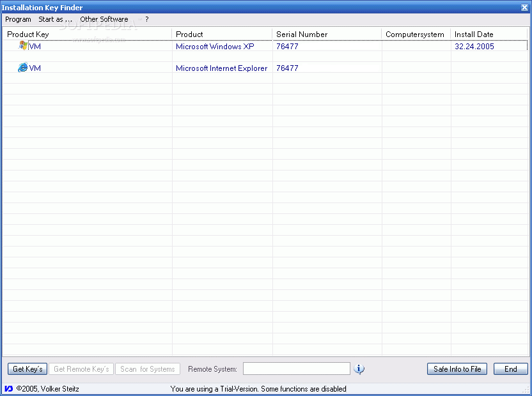Click the Internet Explorer icon
Image resolution: width=532 pixels, height=396 pixels.
click(x=22, y=68)
